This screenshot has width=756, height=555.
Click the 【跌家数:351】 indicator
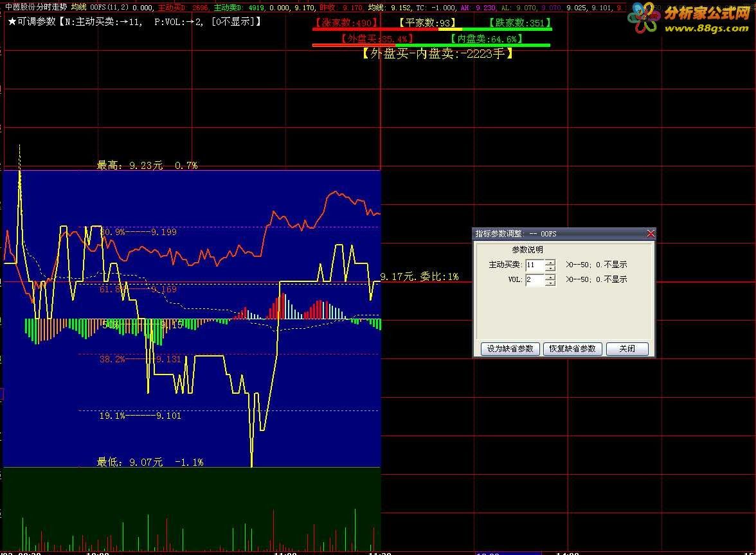point(519,22)
